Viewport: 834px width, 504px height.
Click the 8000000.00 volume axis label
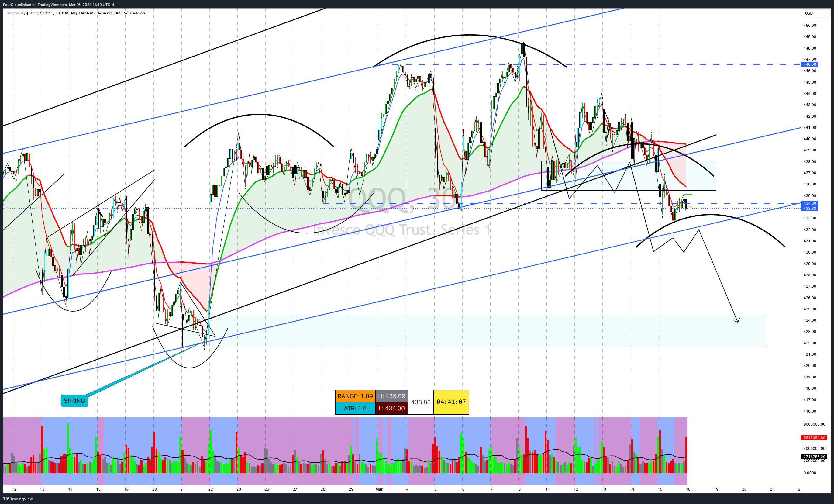[x=814, y=424]
